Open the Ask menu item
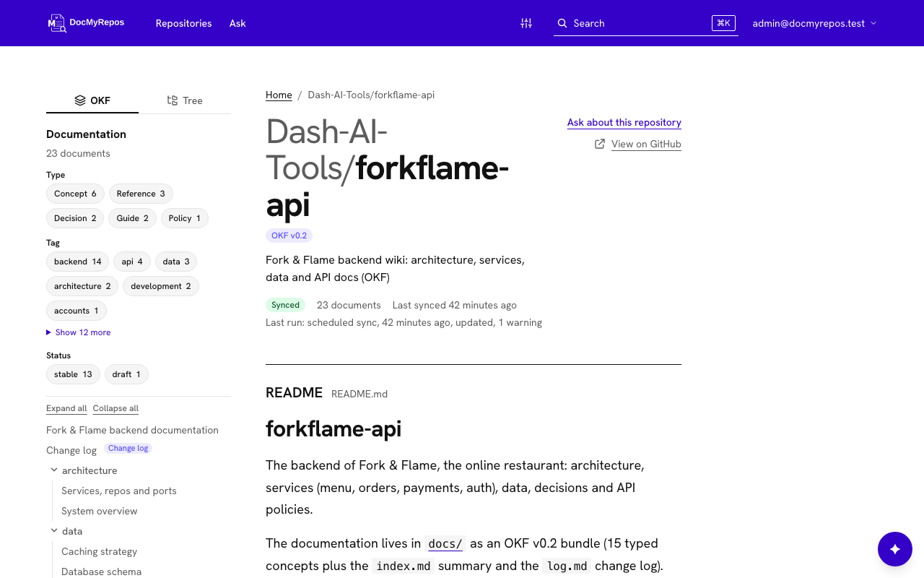This screenshot has width=924, height=578. (x=237, y=23)
